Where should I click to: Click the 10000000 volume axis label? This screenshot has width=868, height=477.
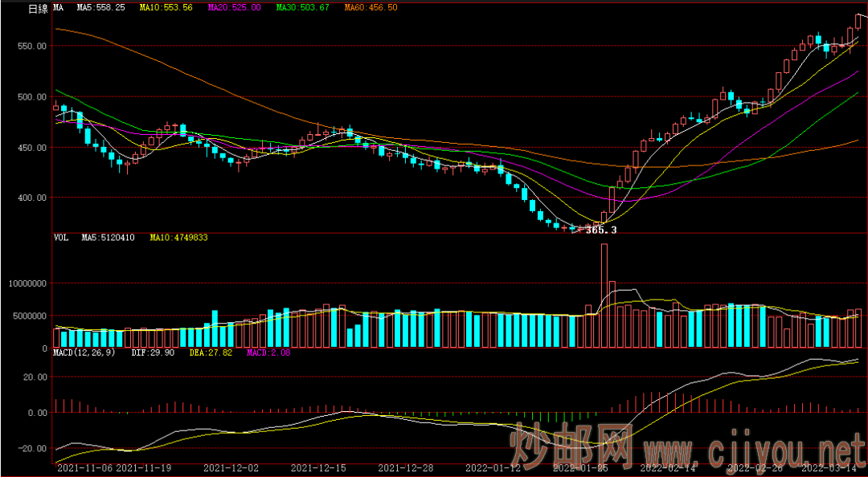click(28, 283)
